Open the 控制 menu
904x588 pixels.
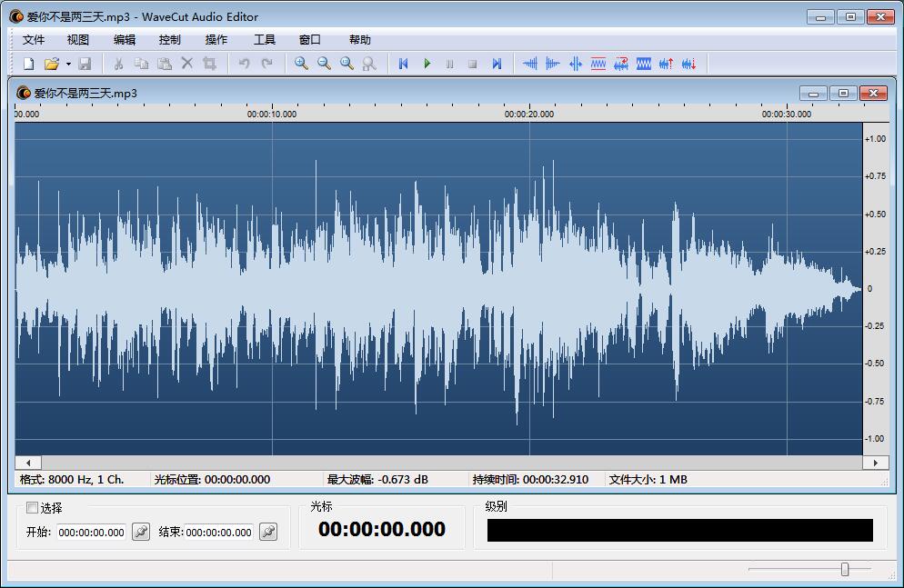tap(169, 40)
